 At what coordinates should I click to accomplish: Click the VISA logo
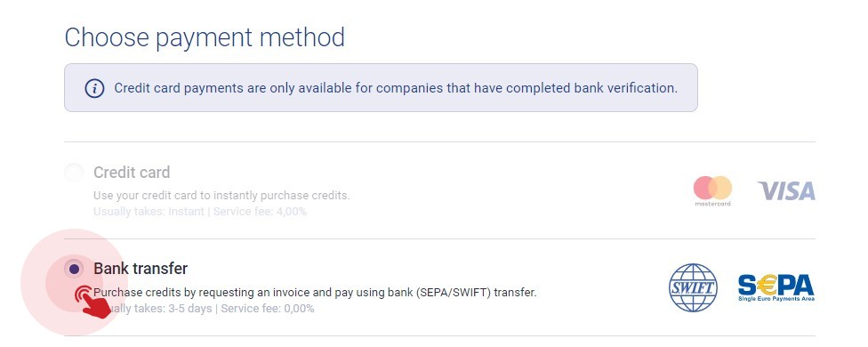[x=786, y=191]
